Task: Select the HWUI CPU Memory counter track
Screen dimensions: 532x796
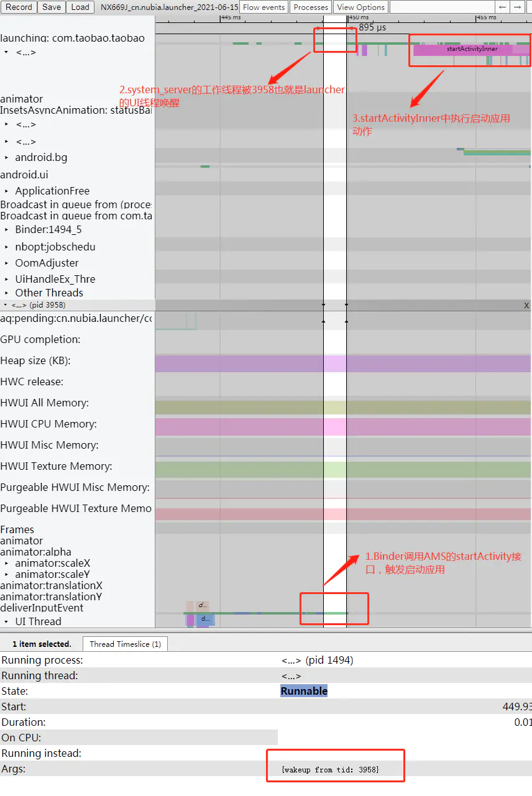Action: tap(342, 426)
